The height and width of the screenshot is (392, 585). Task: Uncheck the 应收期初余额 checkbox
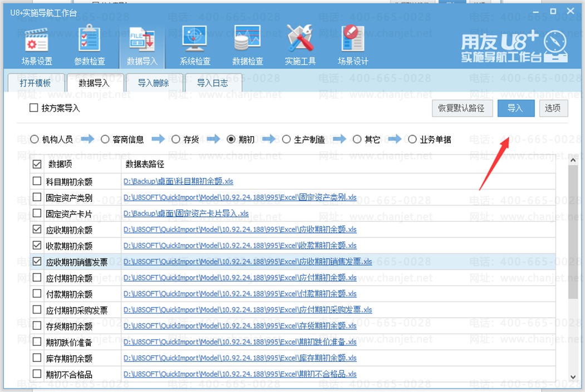(37, 229)
